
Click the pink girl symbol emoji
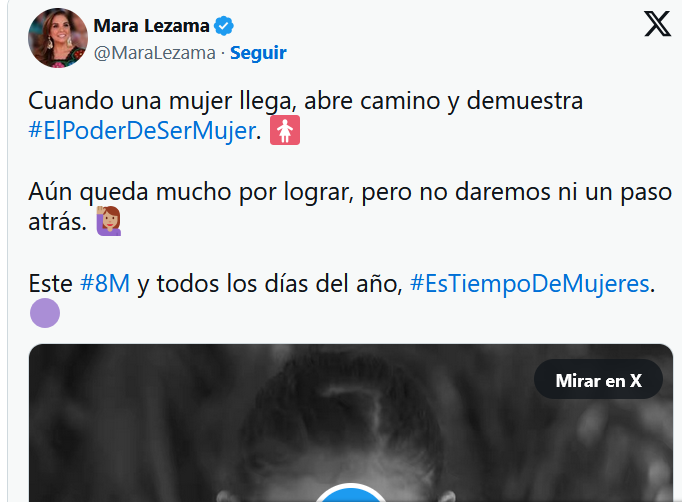(285, 130)
